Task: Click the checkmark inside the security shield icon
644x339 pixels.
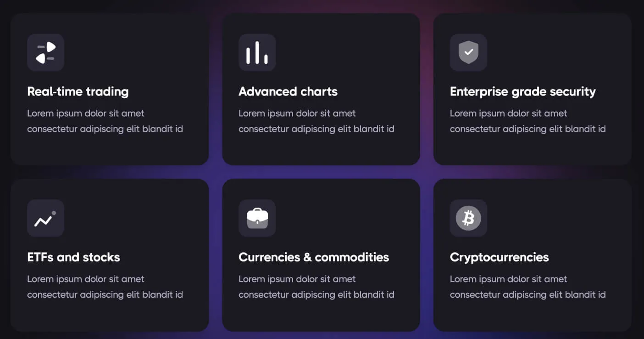Action: pos(468,51)
